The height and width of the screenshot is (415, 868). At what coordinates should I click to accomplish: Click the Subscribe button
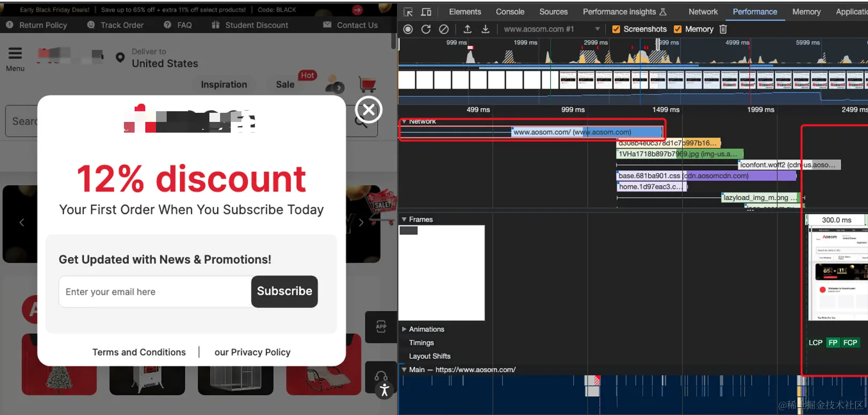coord(284,291)
